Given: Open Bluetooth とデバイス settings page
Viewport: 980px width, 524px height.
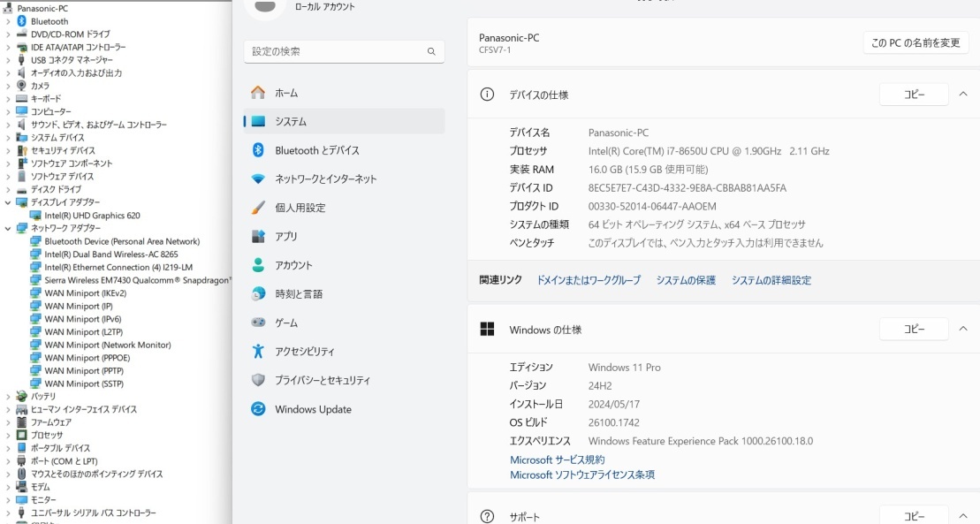Looking at the screenshot, I should click(345, 150).
